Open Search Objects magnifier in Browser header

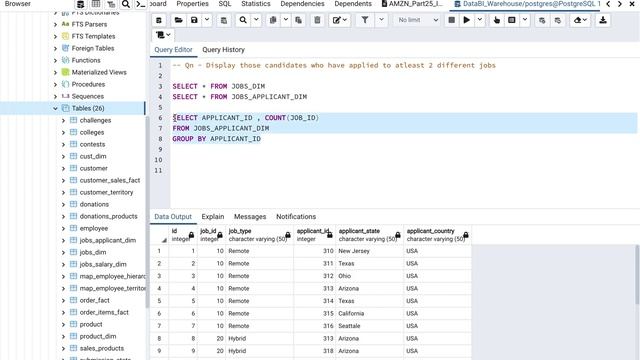point(126,4)
